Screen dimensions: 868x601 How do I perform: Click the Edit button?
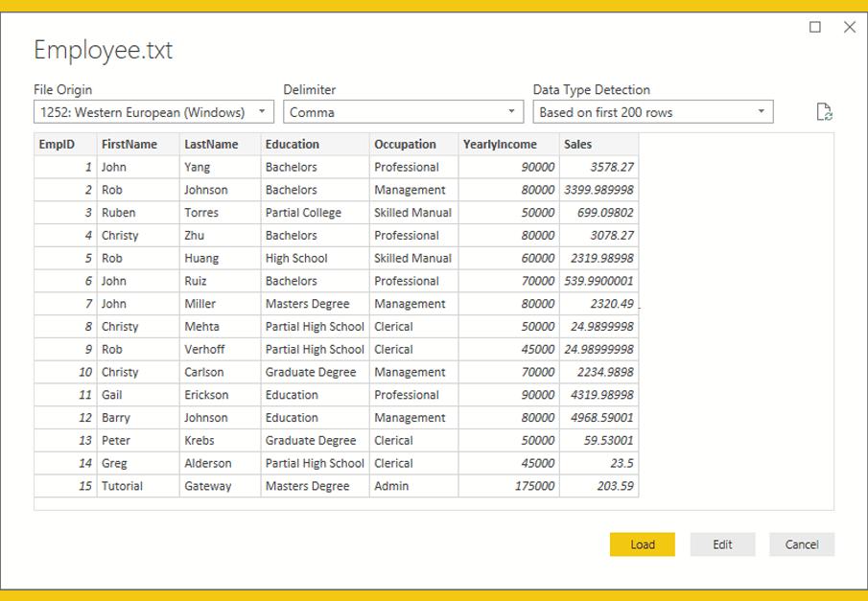coord(722,544)
